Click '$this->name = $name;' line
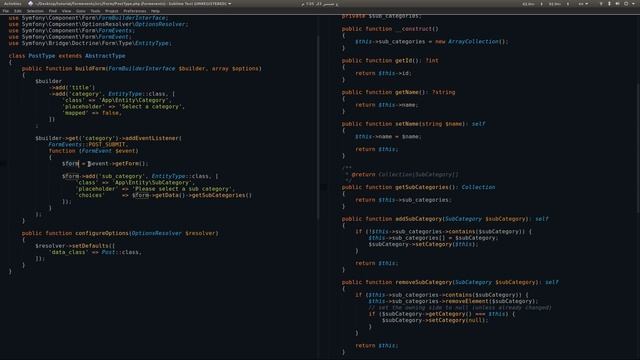This screenshot has width=640, height=360. (388, 137)
